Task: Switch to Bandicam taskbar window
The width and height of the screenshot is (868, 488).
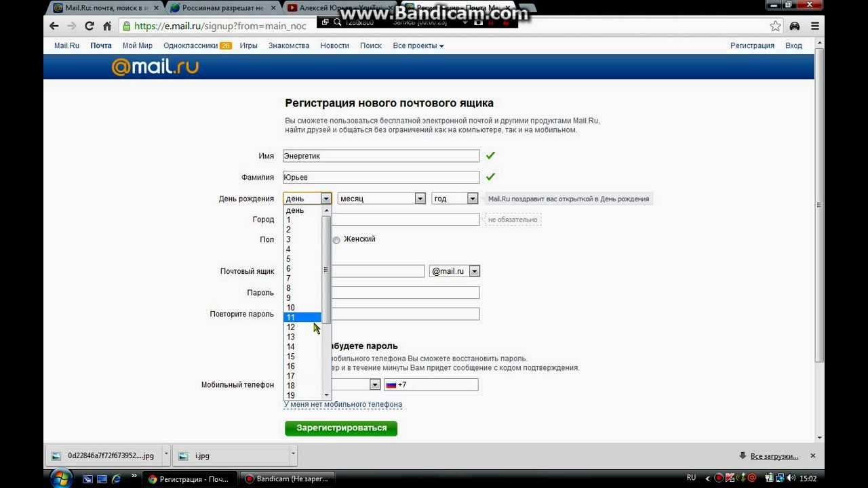Action: [286, 479]
